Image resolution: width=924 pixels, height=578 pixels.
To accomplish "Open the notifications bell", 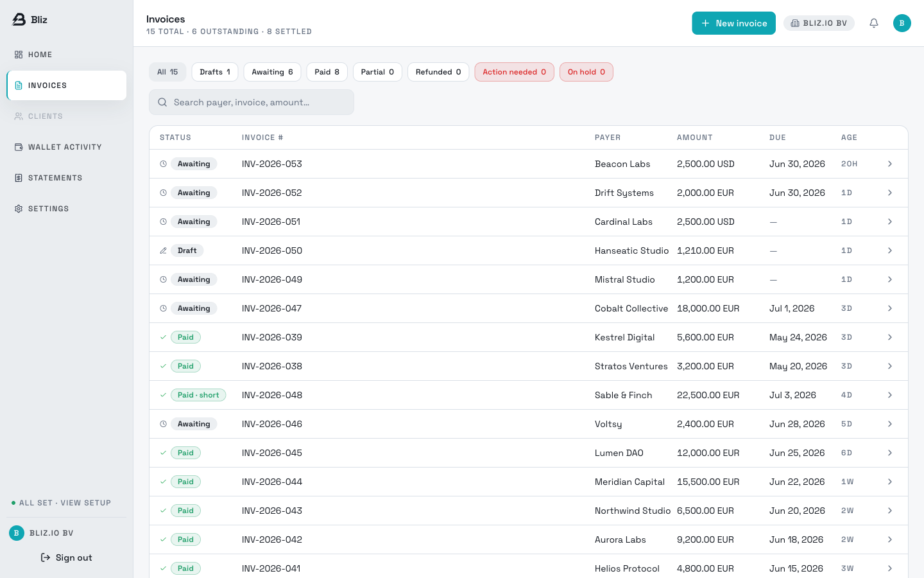I will (874, 23).
